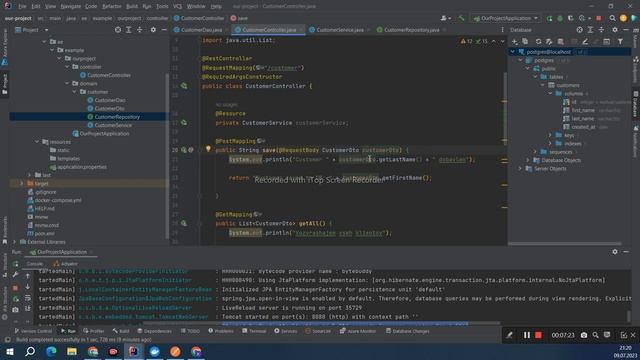This screenshot has width=640, height=360.
Task: Duplicate data source icon in Database panel
Action: 525,42
